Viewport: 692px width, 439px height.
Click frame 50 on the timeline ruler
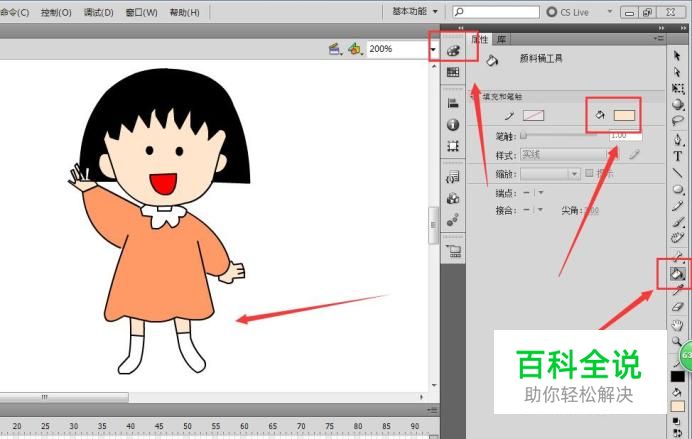188,426
